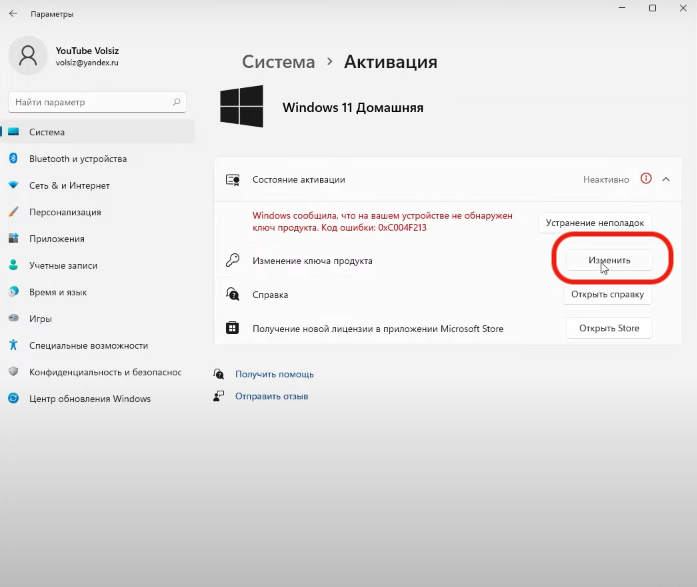Go back with the arrow icon
This screenshot has width=697, height=587.
tap(13, 14)
